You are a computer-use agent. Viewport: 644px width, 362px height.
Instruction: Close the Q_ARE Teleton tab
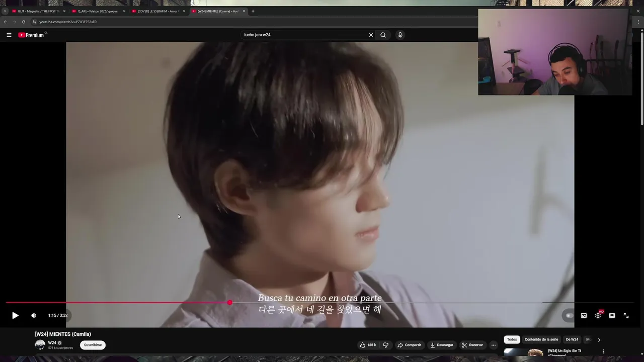click(x=124, y=11)
